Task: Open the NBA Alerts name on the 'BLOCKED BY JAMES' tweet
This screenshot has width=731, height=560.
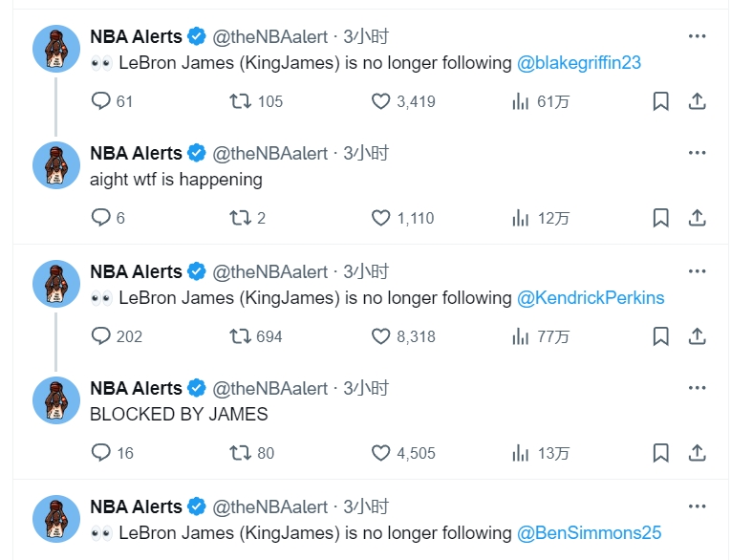Action: [136, 388]
